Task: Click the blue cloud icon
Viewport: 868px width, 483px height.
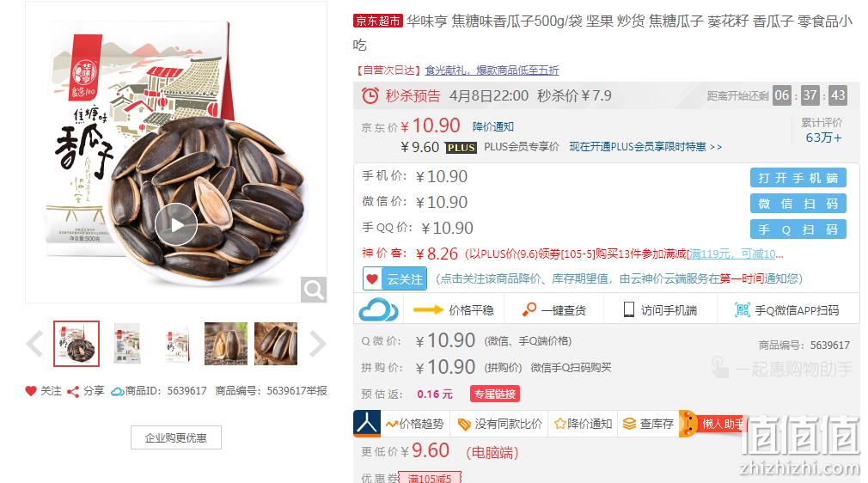Action: coord(378,309)
